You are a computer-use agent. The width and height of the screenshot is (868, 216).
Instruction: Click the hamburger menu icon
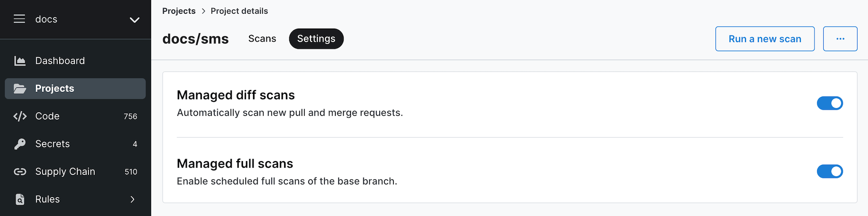coord(19,19)
